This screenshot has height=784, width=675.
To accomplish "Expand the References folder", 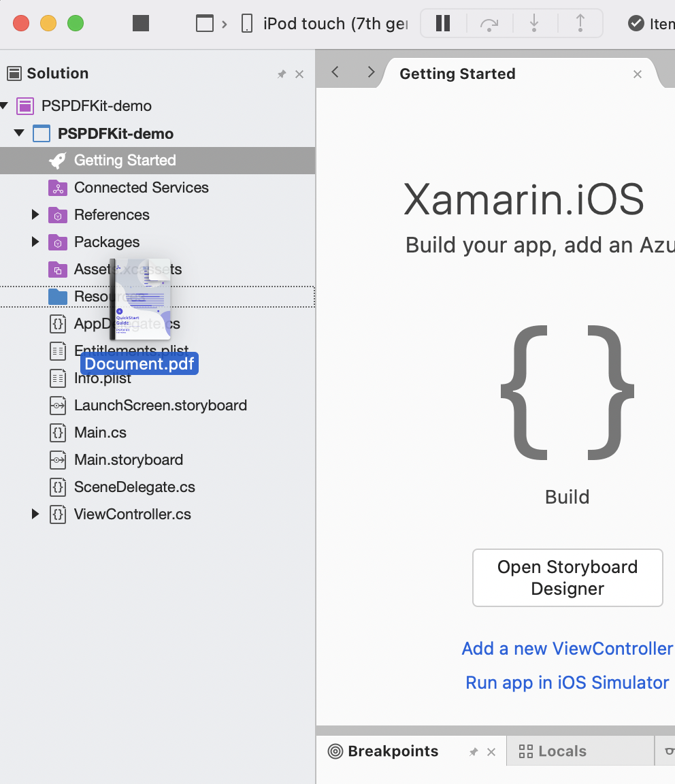I will pos(35,214).
